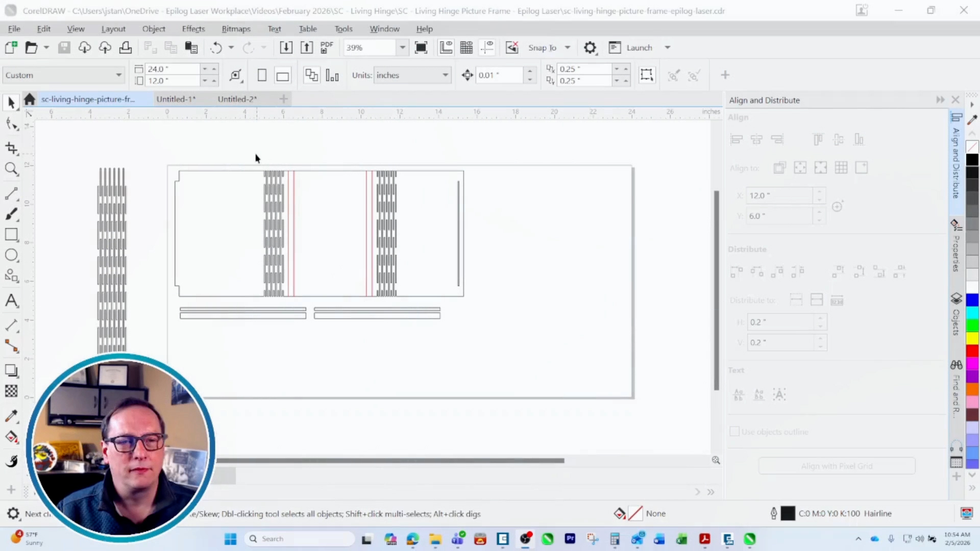Switch to the Untitled-1 document tab
Screen dimensions: 980x551
click(176, 99)
